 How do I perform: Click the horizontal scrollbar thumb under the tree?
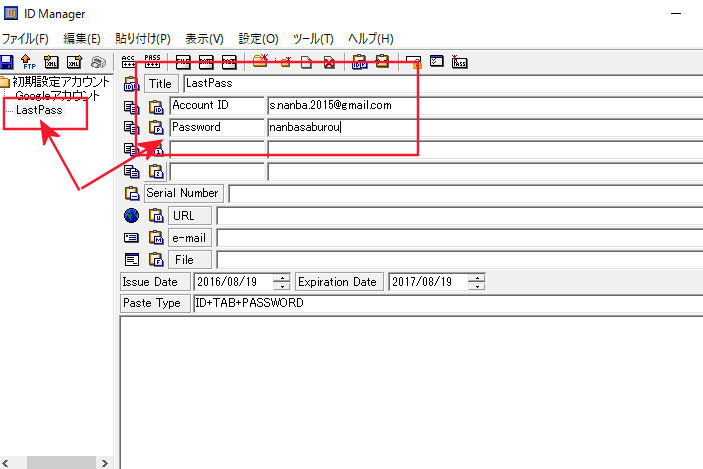(x=61, y=463)
